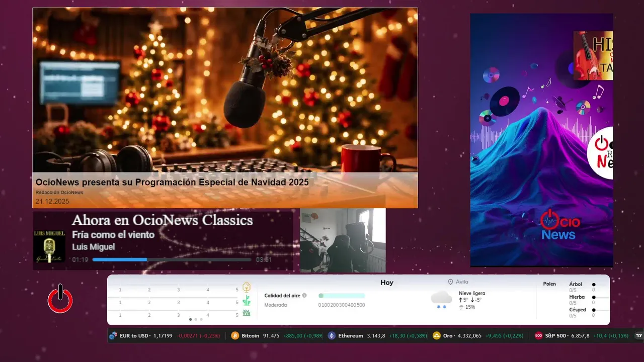Click the date 21.12.2025
This screenshot has width=644, height=362.
click(x=52, y=202)
